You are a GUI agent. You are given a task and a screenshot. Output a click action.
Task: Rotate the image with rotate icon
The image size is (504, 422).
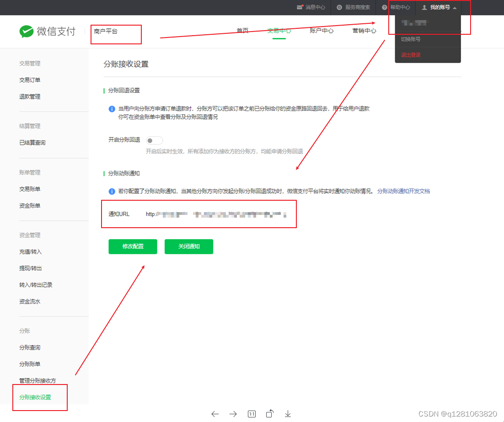click(270, 414)
